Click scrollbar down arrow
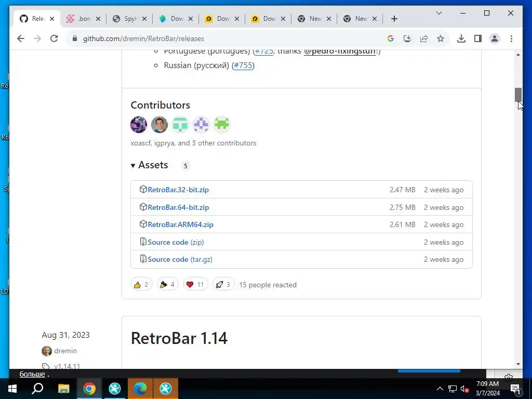Screen dimensions: 532x399 click(x=518, y=364)
